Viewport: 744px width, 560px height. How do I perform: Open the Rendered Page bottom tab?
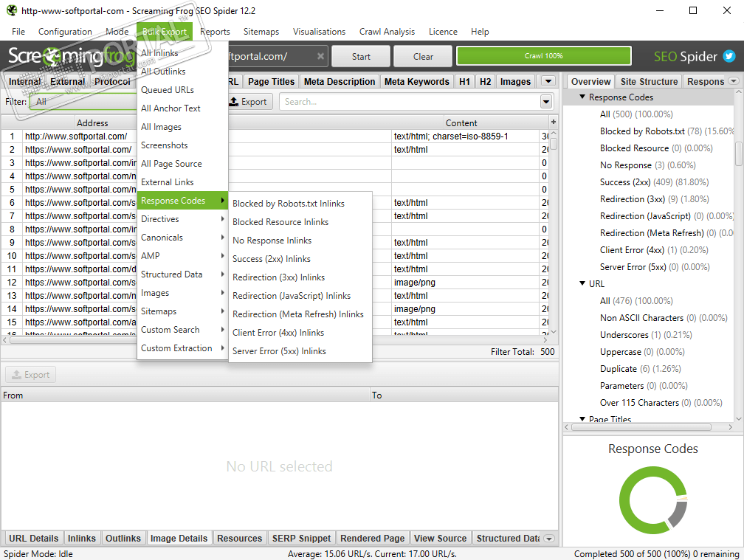pos(373,538)
